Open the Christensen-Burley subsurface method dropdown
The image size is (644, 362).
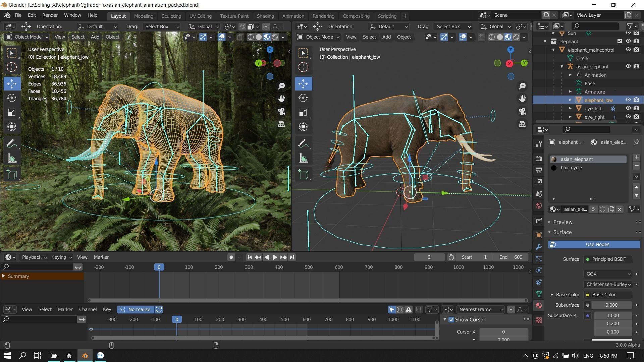click(x=607, y=284)
